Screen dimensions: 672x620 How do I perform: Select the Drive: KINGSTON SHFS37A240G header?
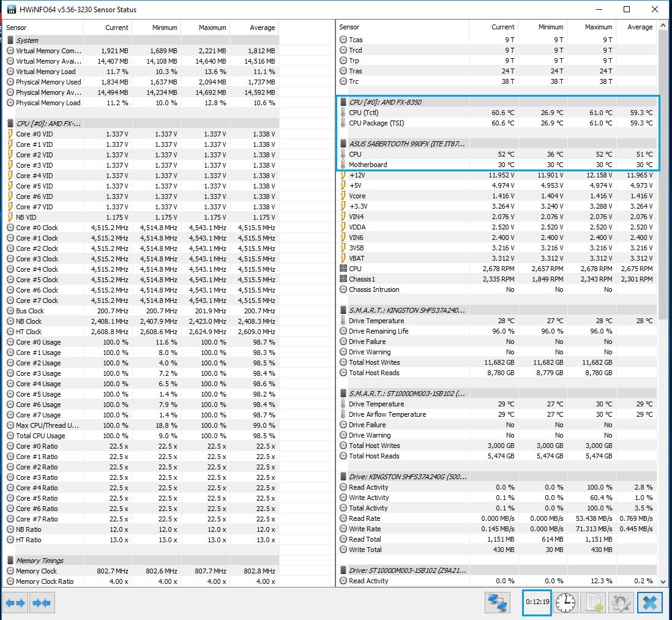[x=498, y=476]
